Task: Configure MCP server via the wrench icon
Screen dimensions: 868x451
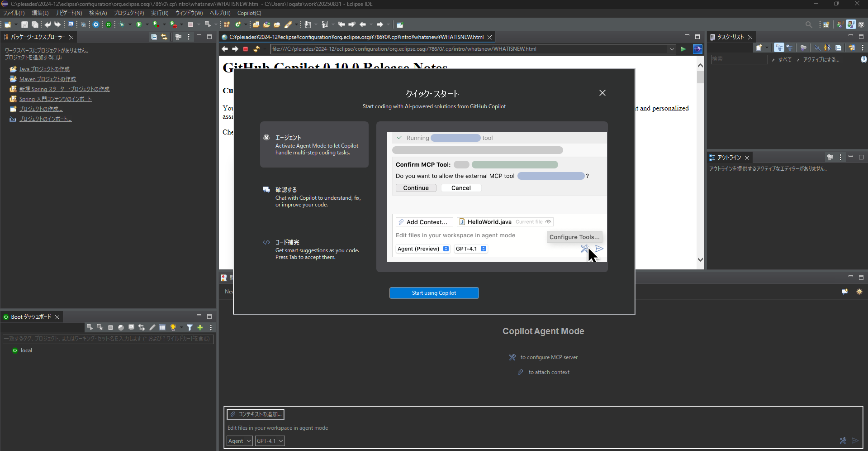Action: 843,441
